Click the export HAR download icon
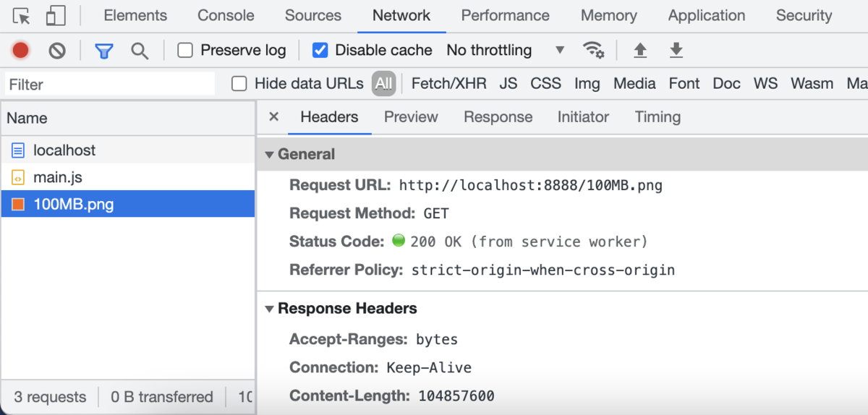868x415 pixels. coord(676,50)
